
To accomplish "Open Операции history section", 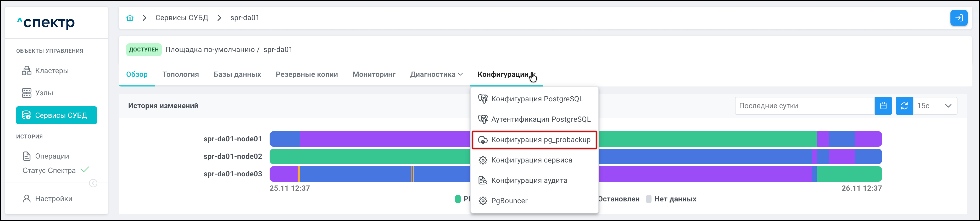I will point(52,156).
